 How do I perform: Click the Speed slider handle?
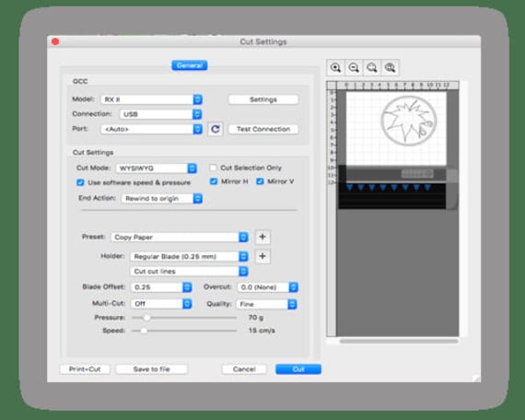point(144,331)
